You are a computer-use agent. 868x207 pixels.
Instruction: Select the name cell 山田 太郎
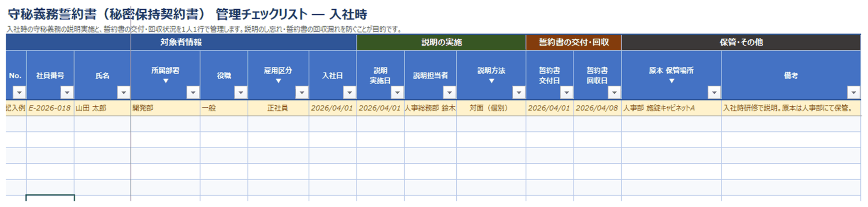102,108
